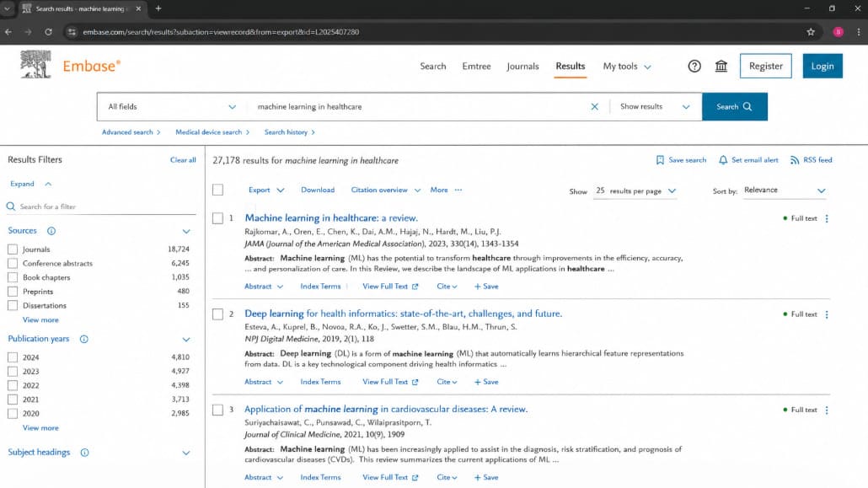Open Medical device search link
868x488 pixels.
(x=212, y=132)
